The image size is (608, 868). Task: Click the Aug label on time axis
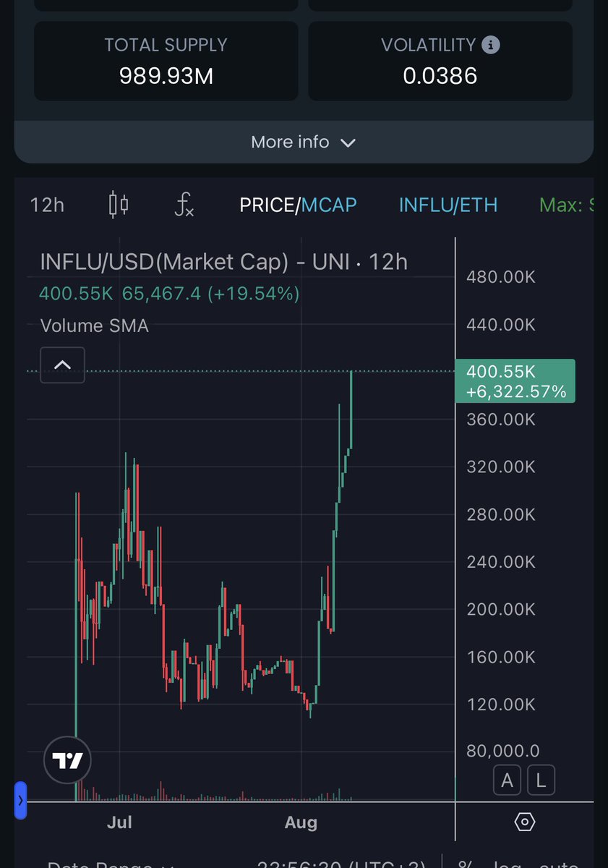(x=301, y=822)
